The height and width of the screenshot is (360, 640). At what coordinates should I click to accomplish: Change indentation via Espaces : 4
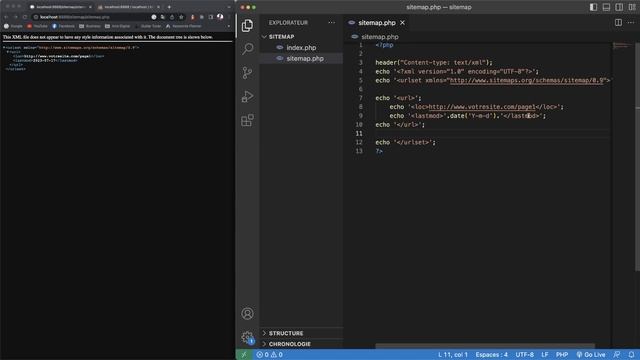coord(491,355)
